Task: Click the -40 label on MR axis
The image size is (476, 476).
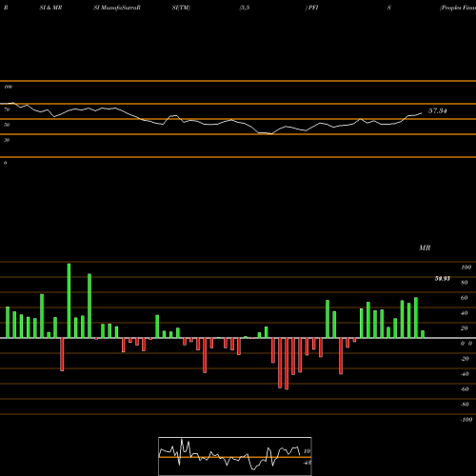Action: [465, 374]
